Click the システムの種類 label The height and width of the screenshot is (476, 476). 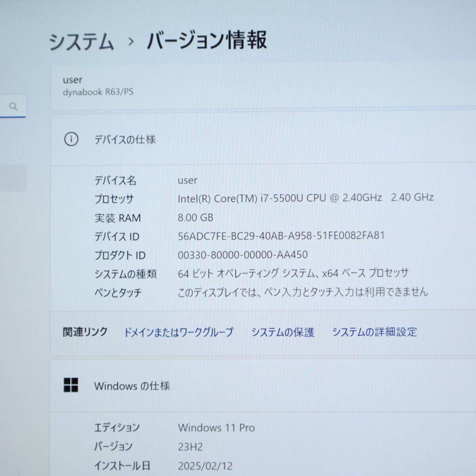125,274
